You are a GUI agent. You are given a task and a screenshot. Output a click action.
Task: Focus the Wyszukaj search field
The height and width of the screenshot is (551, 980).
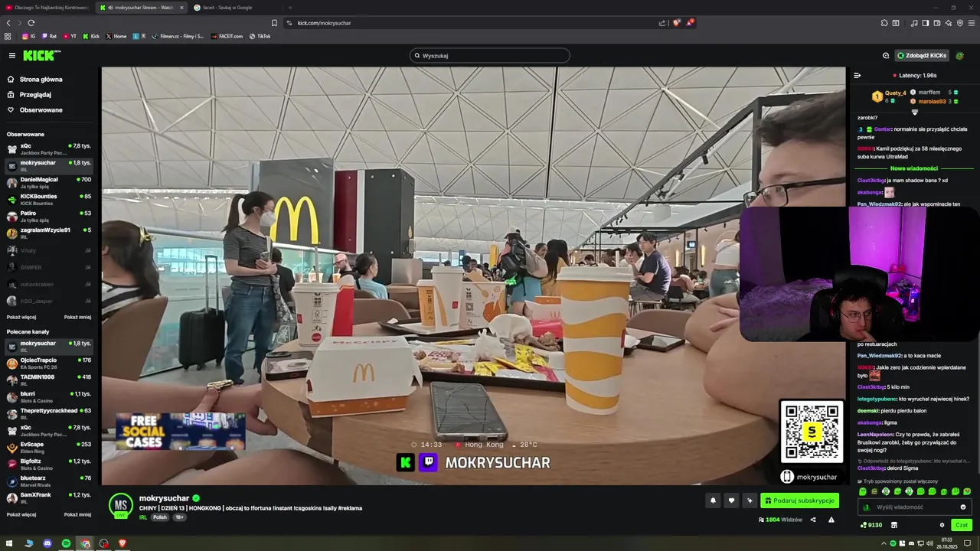click(x=490, y=55)
